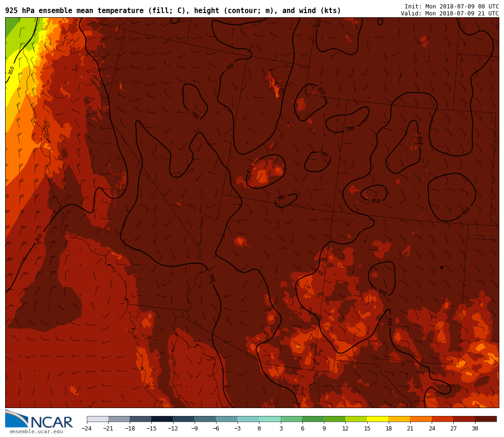Pick the yellow swatch between 15 and 18
This screenshot has width=504, height=437.
click(x=378, y=419)
